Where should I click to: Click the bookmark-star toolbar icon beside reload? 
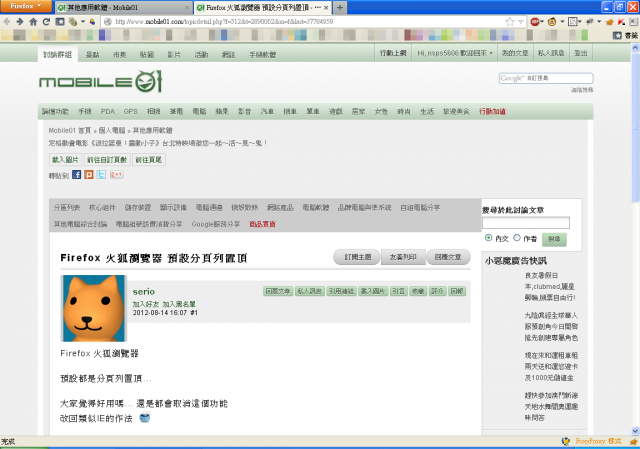click(60, 22)
